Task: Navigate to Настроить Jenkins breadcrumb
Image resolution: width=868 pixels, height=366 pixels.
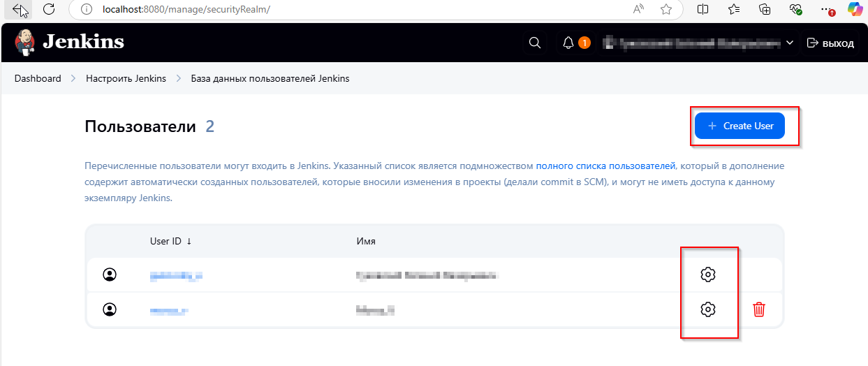Action: pos(126,78)
